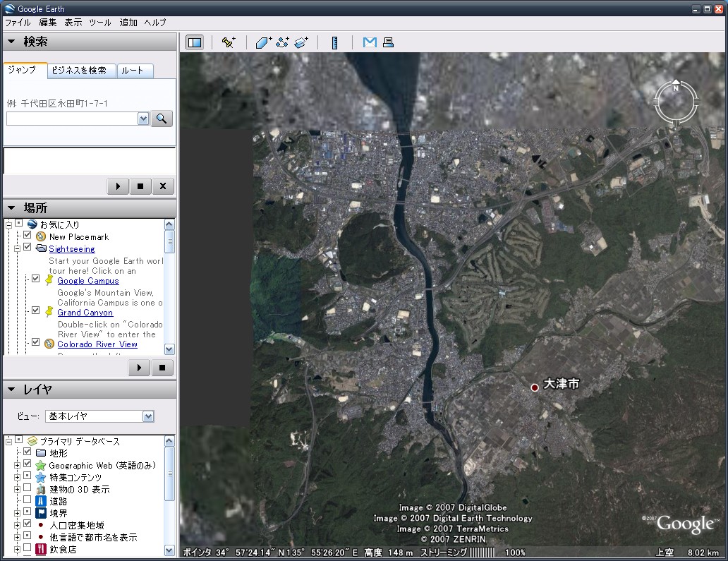
Task: Open the Grand Canyon link
Action: 85,313
